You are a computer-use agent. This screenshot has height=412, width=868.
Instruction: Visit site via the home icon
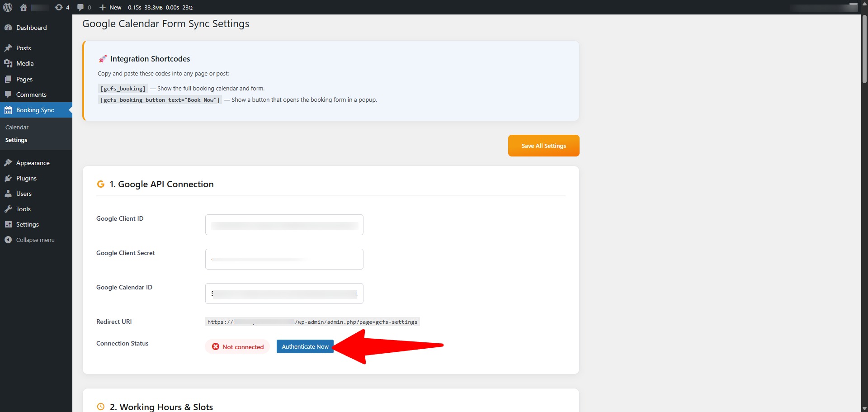[x=24, y=7]
